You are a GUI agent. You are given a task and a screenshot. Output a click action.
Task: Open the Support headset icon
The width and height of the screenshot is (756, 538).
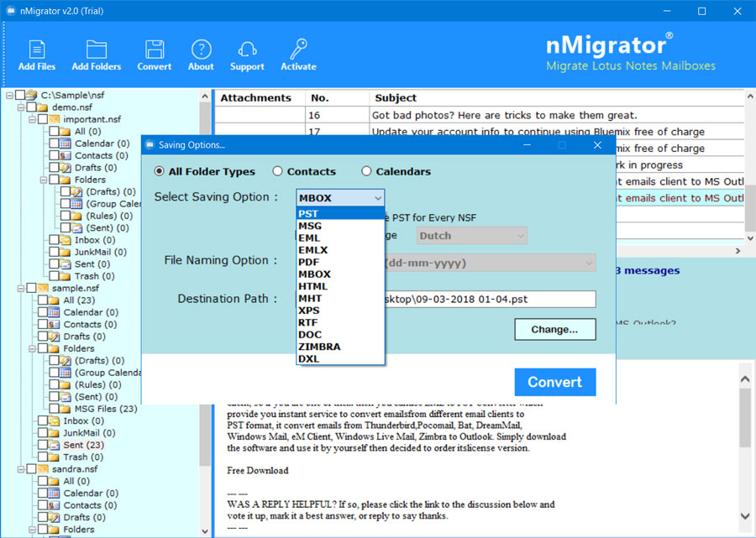click(247, 50)
